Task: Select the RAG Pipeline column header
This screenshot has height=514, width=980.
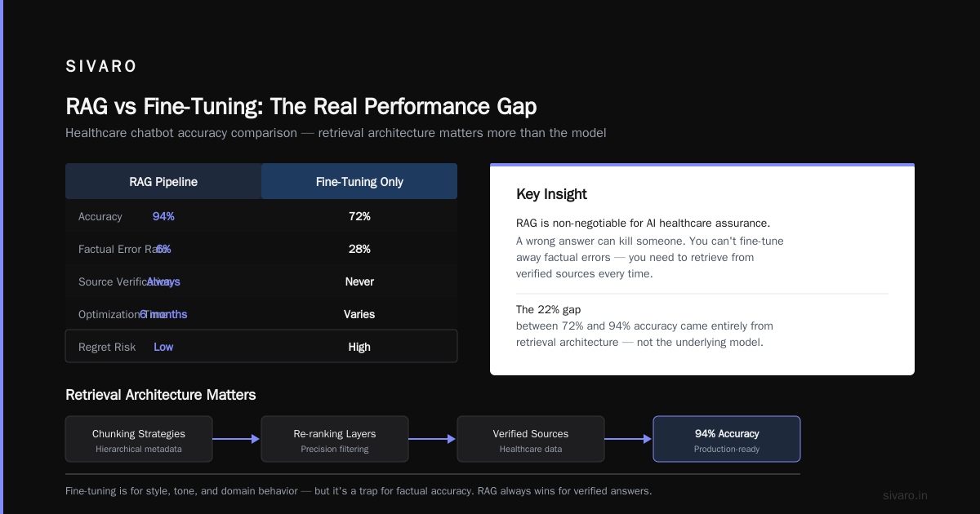Action: click(163, 181)
